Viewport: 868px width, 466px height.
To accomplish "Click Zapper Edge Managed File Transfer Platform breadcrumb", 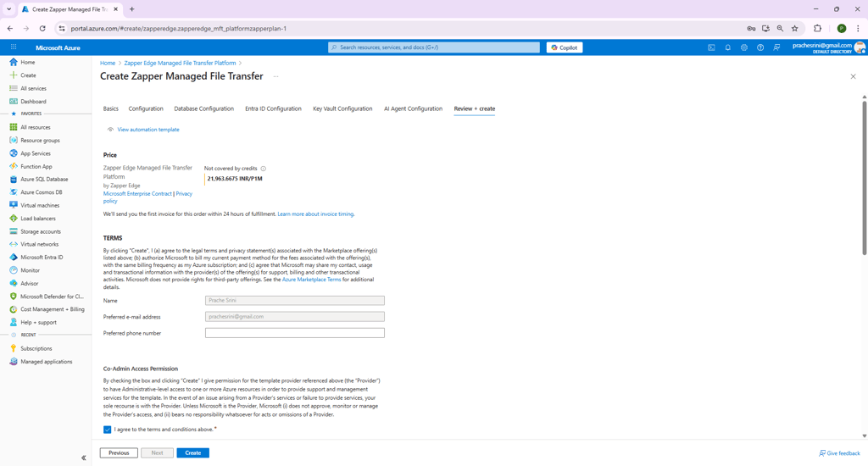I will point(180,63).
